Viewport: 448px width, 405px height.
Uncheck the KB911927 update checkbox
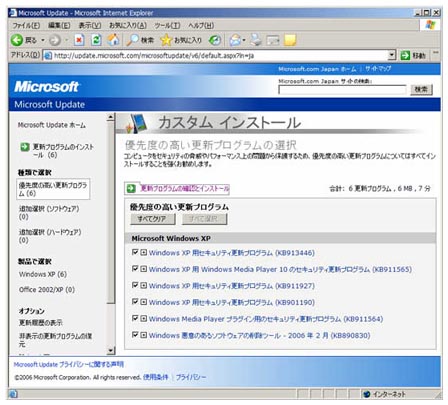tap(135, 285)
